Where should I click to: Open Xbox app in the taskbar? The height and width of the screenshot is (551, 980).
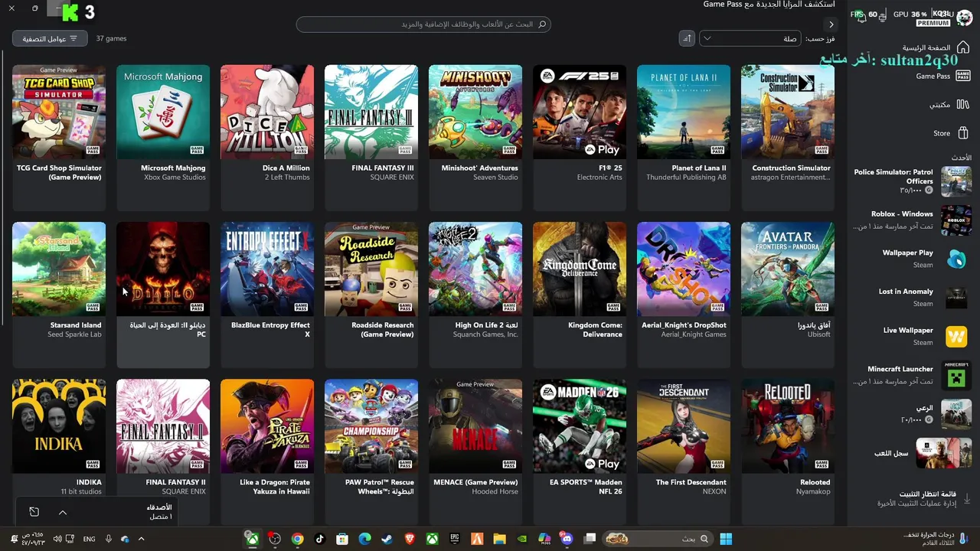[x=252, y=539]
